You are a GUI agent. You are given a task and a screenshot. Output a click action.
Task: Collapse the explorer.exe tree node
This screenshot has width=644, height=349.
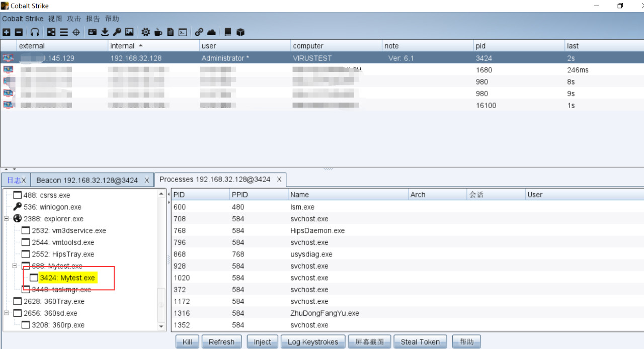pyautogui.click(x=7, y=219)
